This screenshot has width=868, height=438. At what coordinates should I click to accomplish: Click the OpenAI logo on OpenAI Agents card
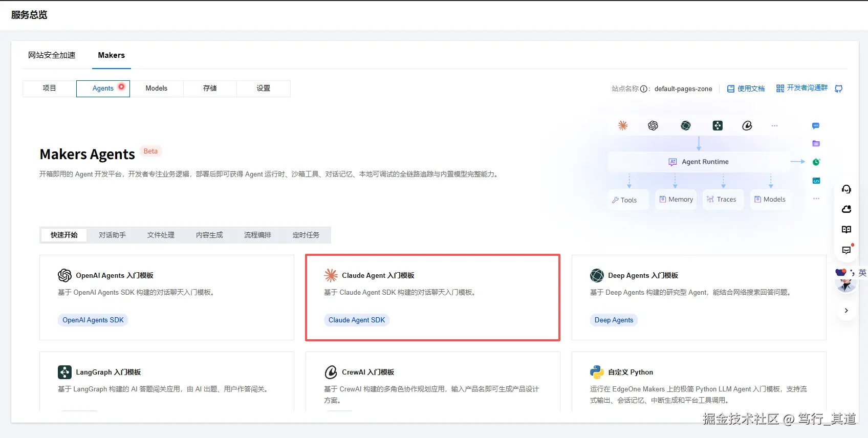(64, 275)
